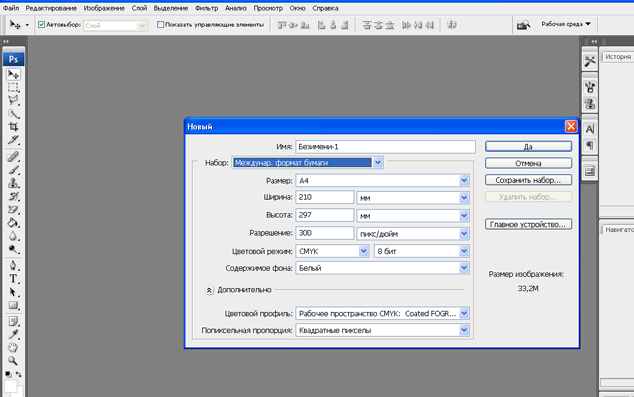This screenshot has height=397, width=634.
Task: Toggle the Автовыбор checkbox
Action: [x=41, y=25]
